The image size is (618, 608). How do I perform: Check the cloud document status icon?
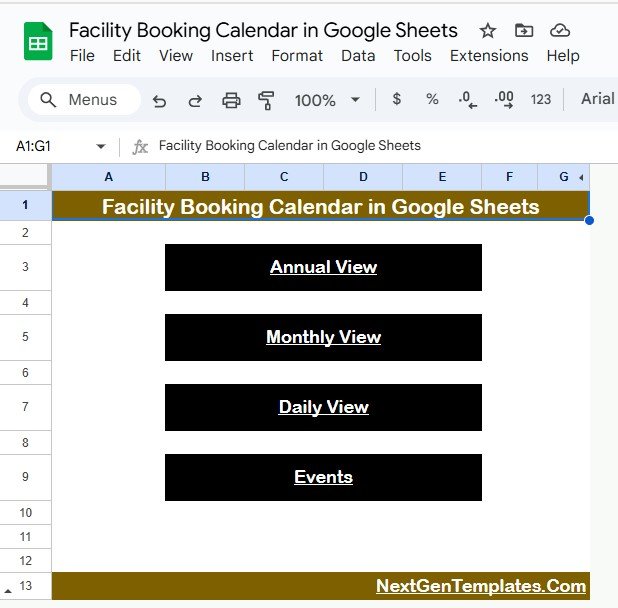pyautogui.click(x=560, y=30)
